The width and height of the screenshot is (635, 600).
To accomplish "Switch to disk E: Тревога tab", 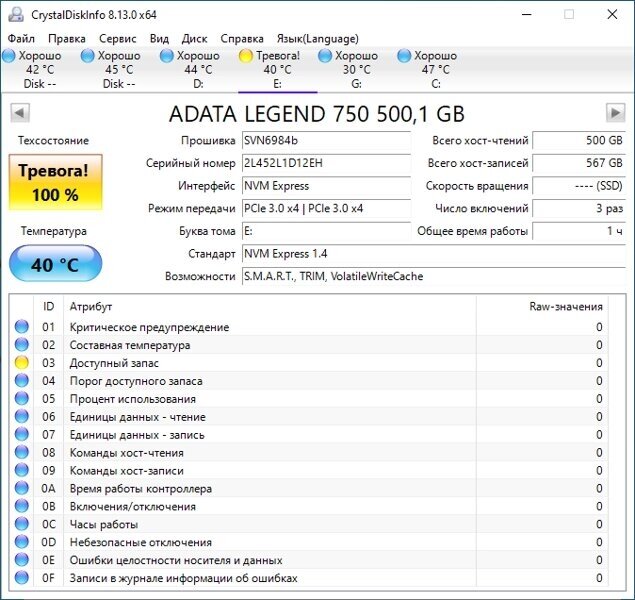I will pyautogui.click(x=277, y=70).
